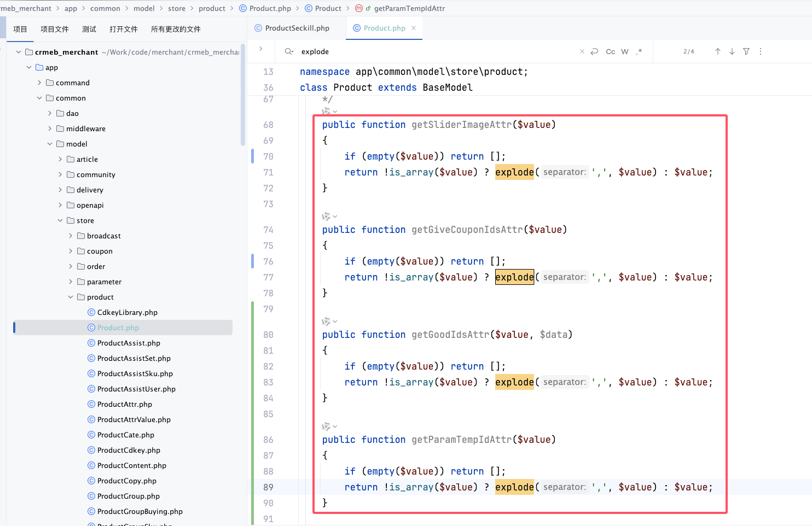Expand the article folder
This screenshot has height=526, width=812.
(60, 159)
